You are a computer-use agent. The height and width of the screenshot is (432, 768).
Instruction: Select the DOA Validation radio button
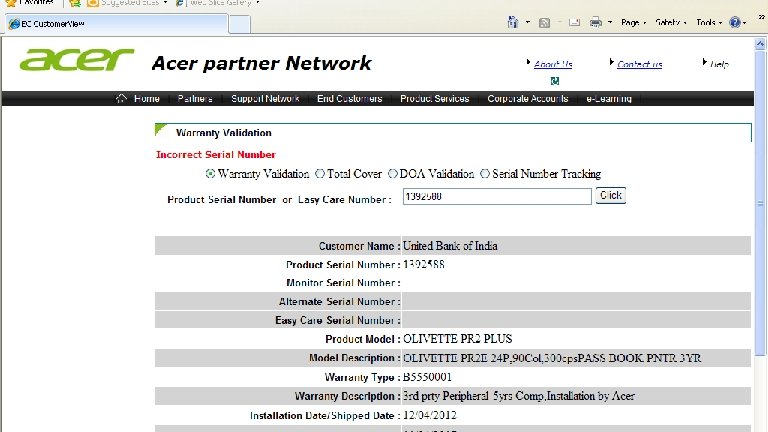(x=392, y=174)
